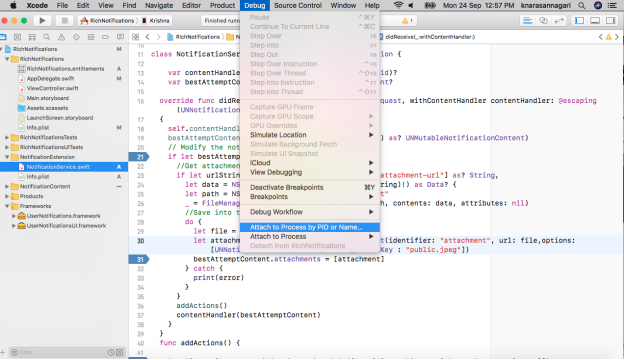
Task: Open the related items grid menu
Action: pyautogui.click(x=135, y=37)
